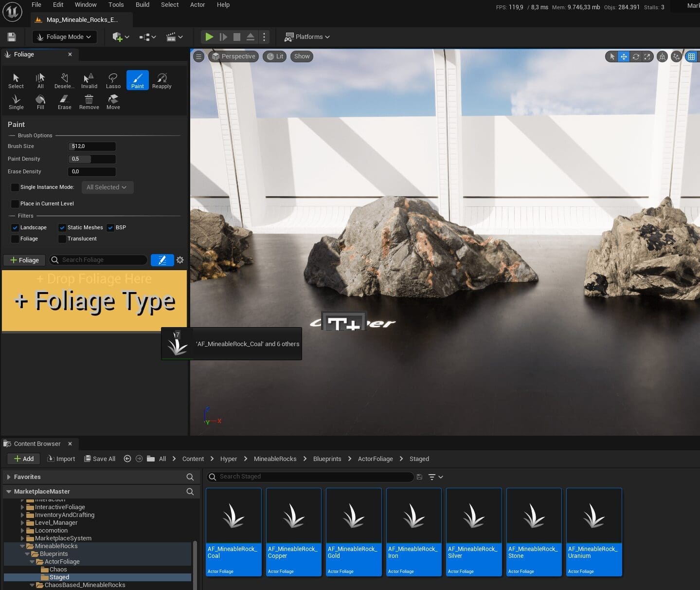
Task: Enable the Translucent filter checkbox
Action: tap(62, 239)
